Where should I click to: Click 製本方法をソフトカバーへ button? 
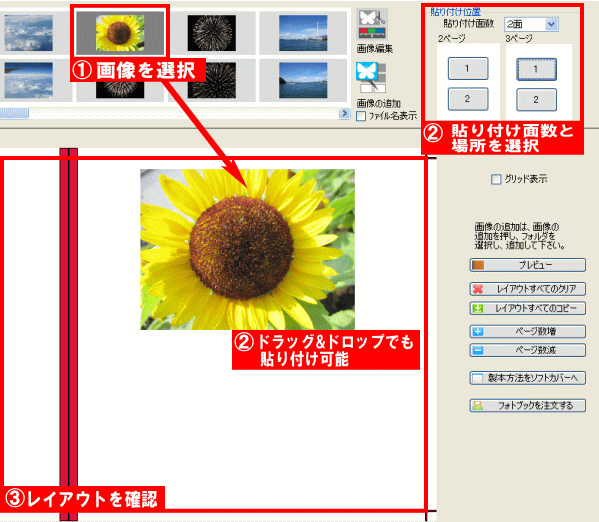click(x=528, y=378)
